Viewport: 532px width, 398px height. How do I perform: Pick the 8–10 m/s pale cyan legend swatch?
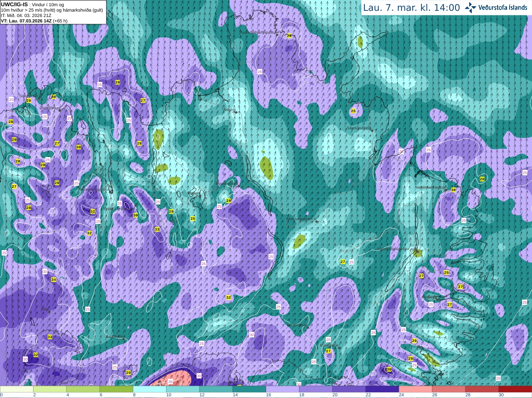150,389
